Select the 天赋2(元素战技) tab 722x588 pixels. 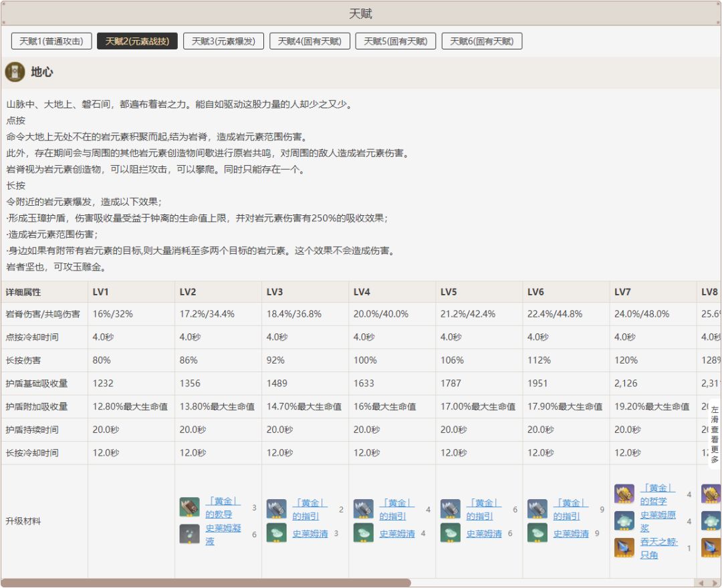click(x=137, y=41)
